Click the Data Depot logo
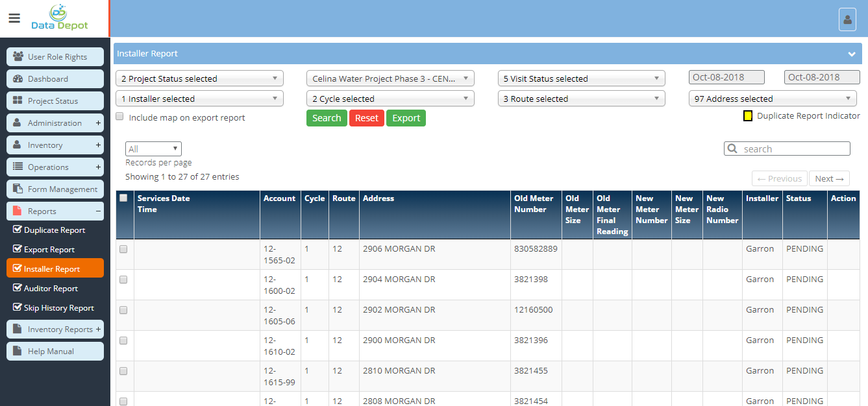Screen dimensions: 868x406 point(59,18)
